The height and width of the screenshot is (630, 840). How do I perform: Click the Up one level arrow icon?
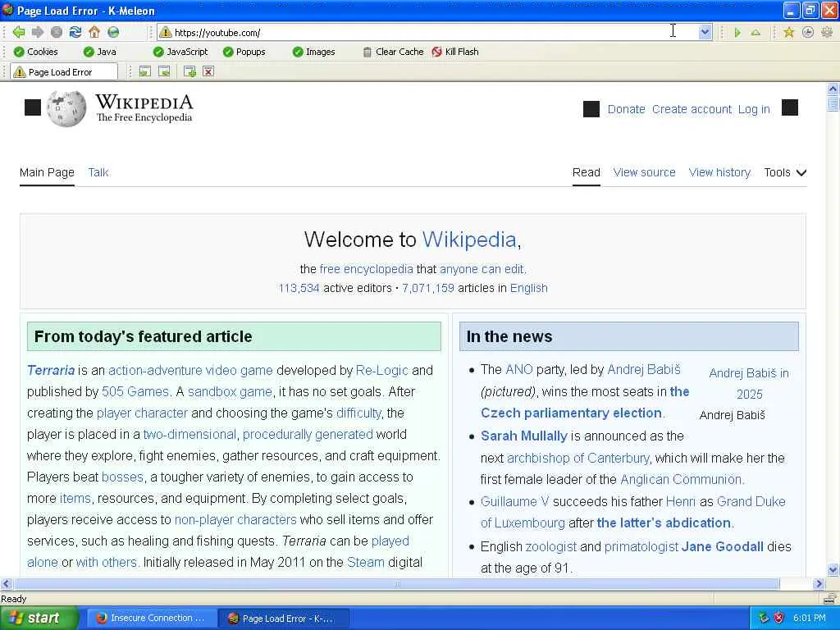(756, 33)
